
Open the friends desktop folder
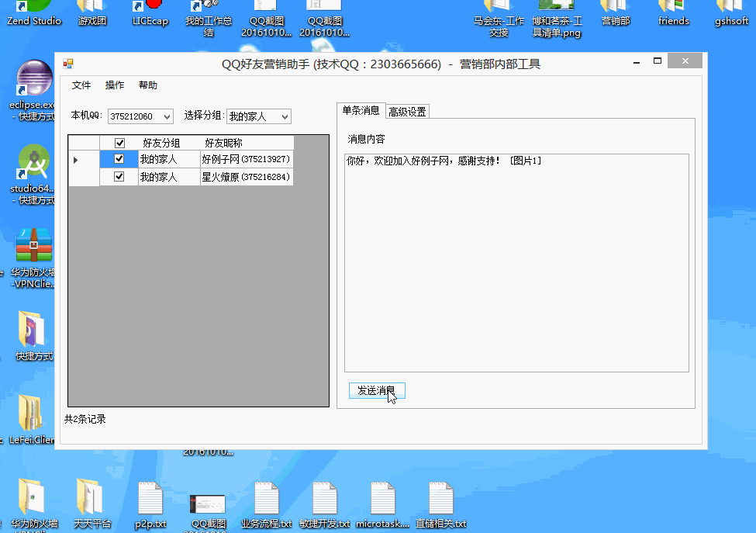click(x=674, y=13)
